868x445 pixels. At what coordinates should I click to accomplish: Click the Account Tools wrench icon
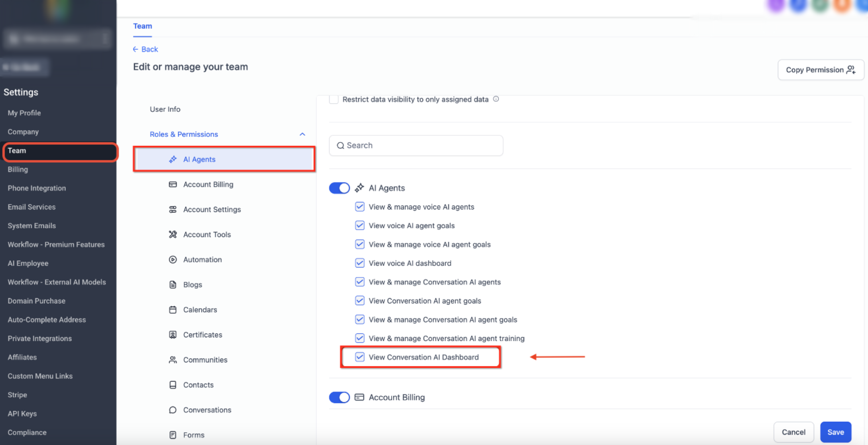[x=173, y=235]
